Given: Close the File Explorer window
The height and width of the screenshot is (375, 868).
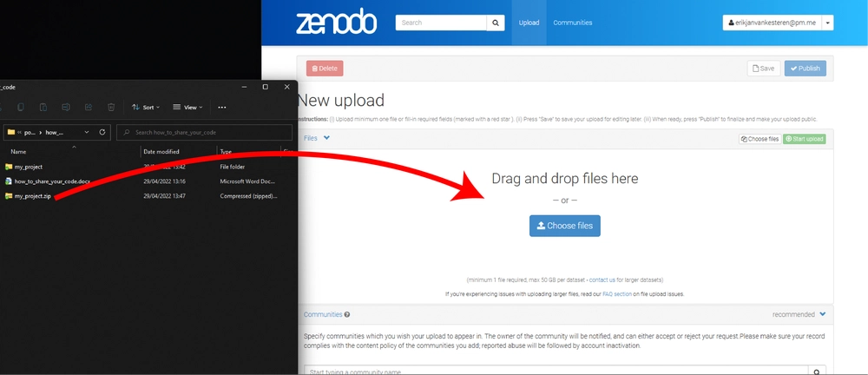Looking at the screenshot, I should pos(286,87).
